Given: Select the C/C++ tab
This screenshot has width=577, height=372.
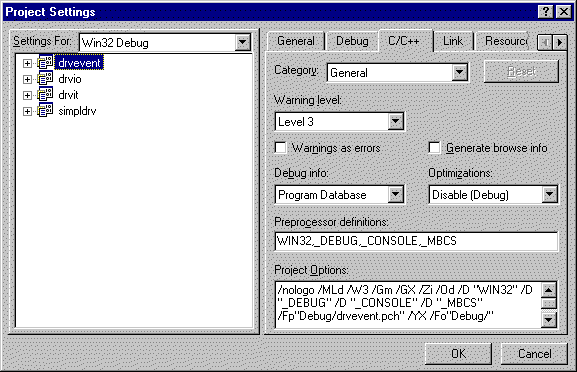Looking at the screenshot, I should pyautogui.click(x=404, y=40).
